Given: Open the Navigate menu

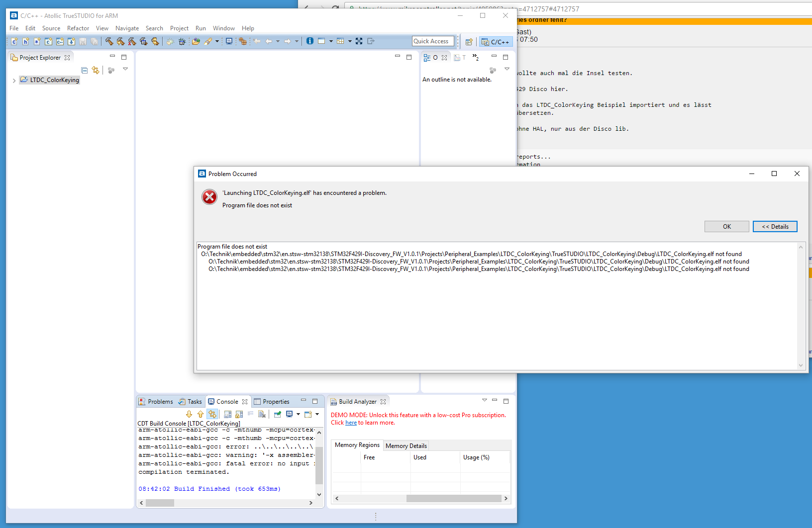Looking at the screenshot, I should tap(127, 28).
